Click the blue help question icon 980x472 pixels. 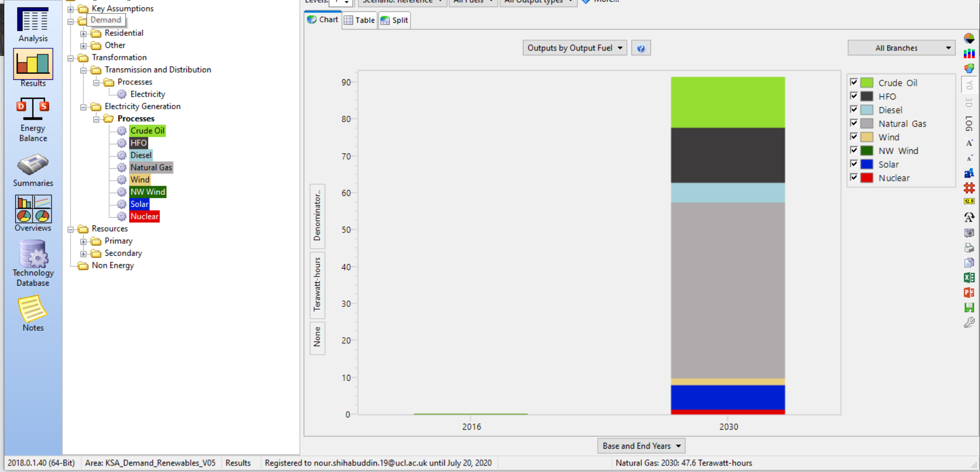[x=641, y=48]
